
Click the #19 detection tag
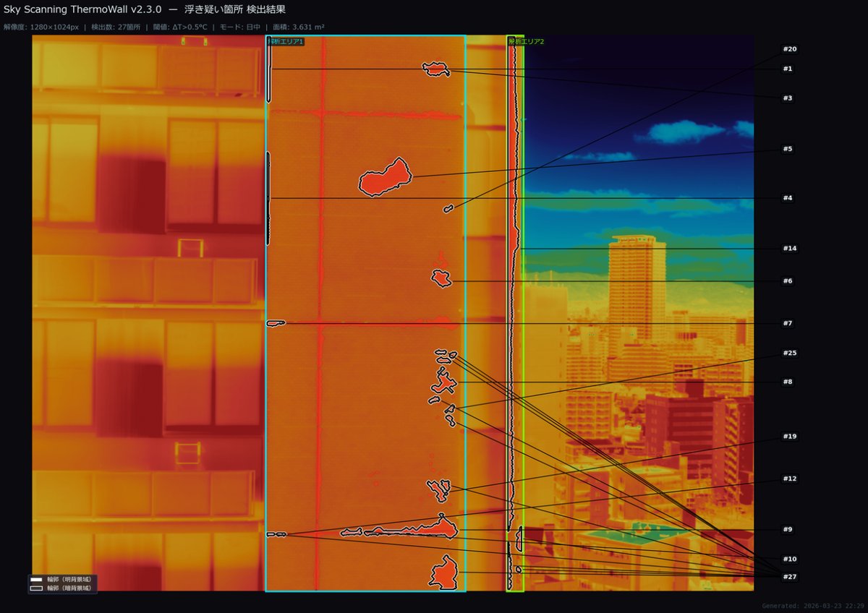tap(789, 437)
